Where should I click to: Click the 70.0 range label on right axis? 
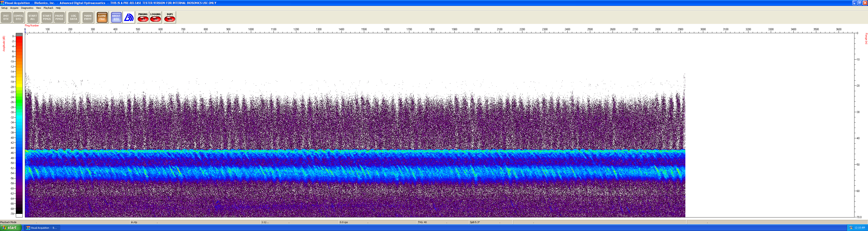[x=859, y=217]
